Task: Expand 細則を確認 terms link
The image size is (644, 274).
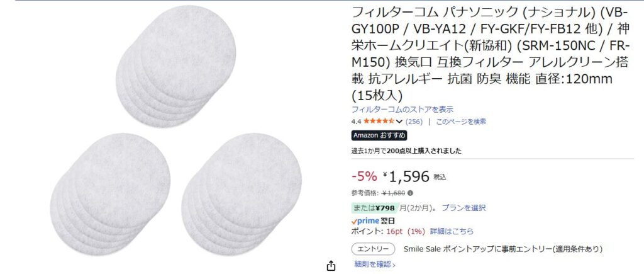Action: [x=375, y=264]
